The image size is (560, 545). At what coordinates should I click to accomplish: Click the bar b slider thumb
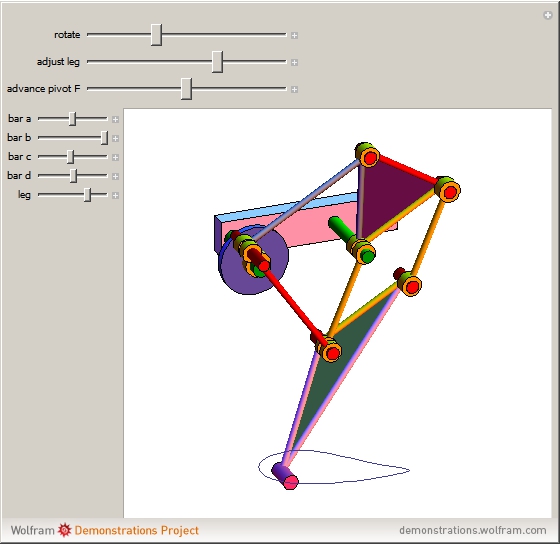[104, 138]
